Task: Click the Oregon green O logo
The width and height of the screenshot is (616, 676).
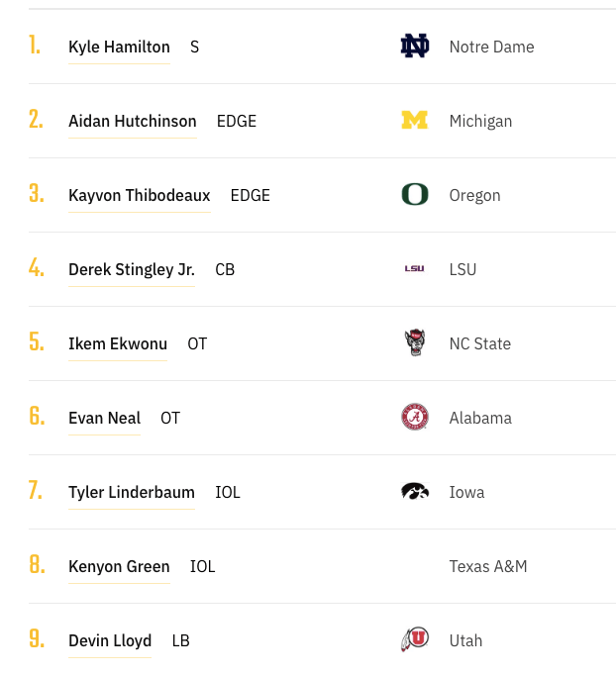Action: tap(414, 195)
